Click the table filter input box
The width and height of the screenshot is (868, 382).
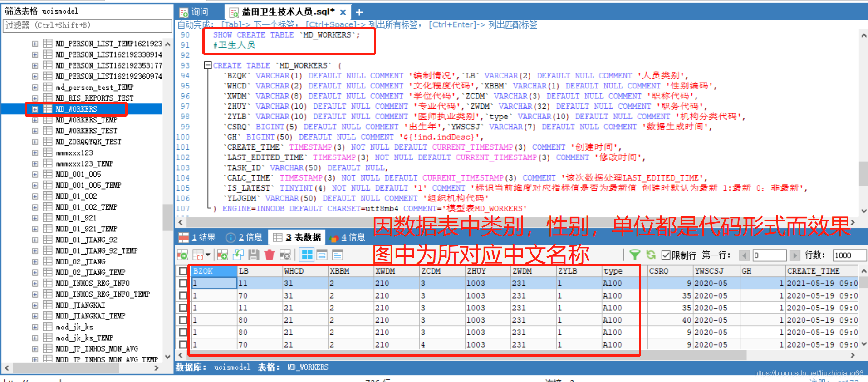88,25
